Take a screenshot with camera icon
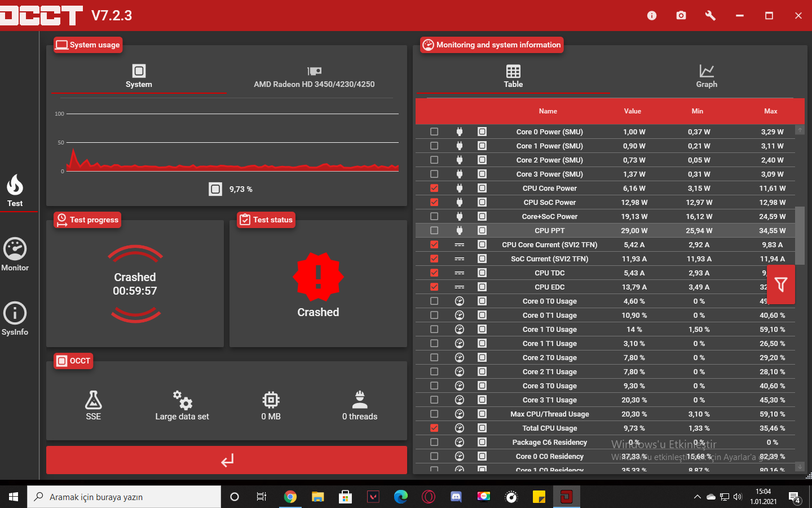The height and width of the screenshot is (508, 812). coord(681,15)
